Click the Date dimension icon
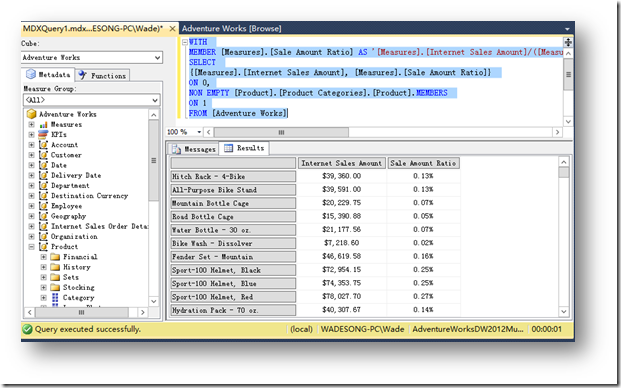 (x=43, y=165)
